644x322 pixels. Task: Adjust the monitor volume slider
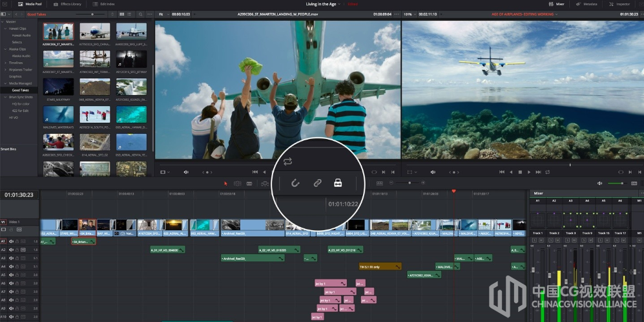[x=622, y=184]
